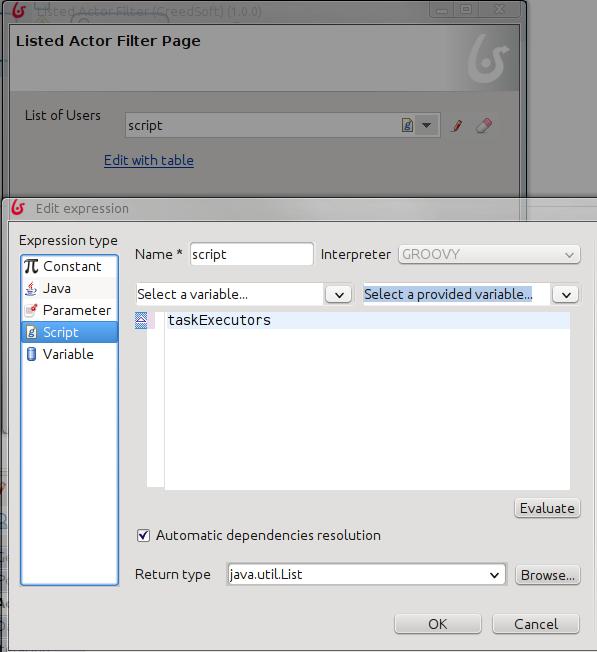Select the Java expression type

pos(69,288)
